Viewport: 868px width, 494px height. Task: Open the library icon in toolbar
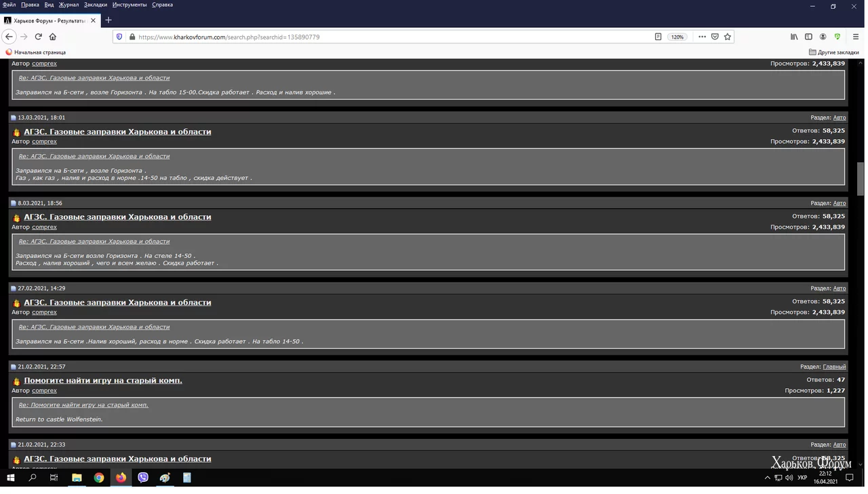click(794, 37)
